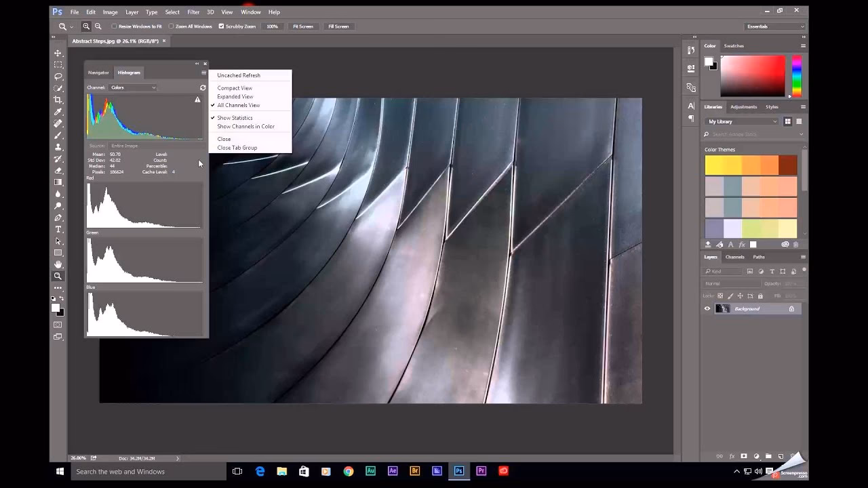Click the Fit Screen button
Image resolution: width=868 pixels, height=488 pixels.
pos(303,26)
